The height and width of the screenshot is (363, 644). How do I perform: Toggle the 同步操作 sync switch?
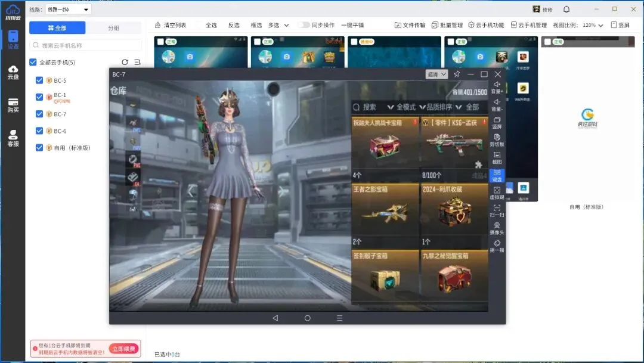pos(304,25)
